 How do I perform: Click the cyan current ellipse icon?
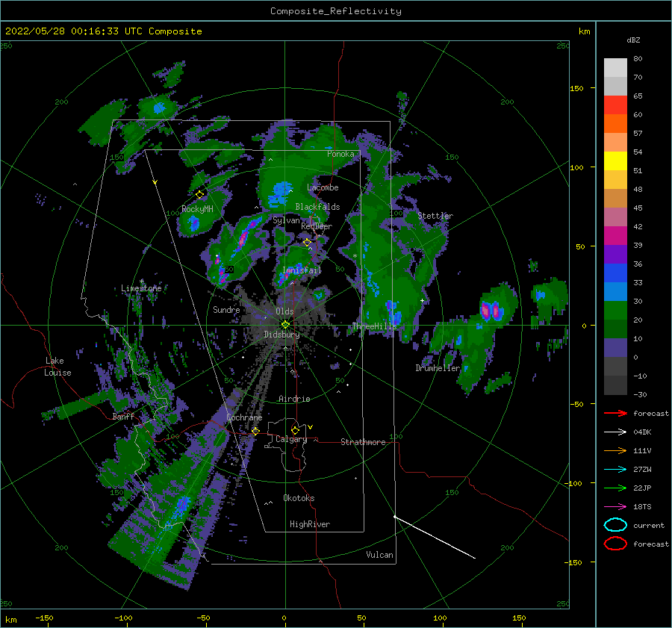pos(615,525)
